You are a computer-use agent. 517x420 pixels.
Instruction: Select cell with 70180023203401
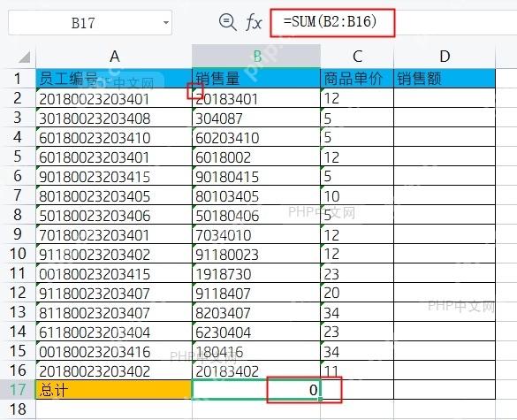(114, 234)
